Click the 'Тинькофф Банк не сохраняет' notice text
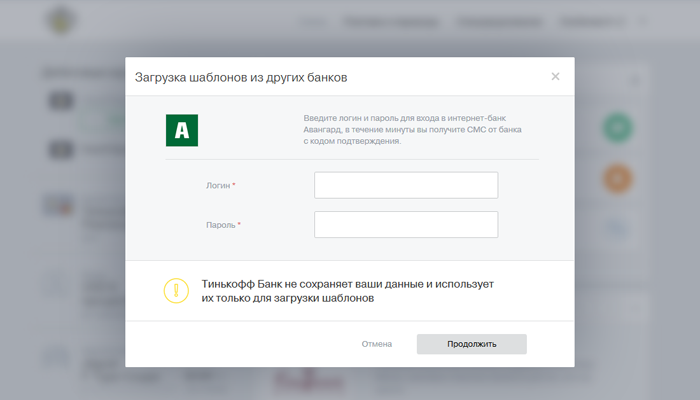This screenshot has height=400, width=700. click(347, 291)
